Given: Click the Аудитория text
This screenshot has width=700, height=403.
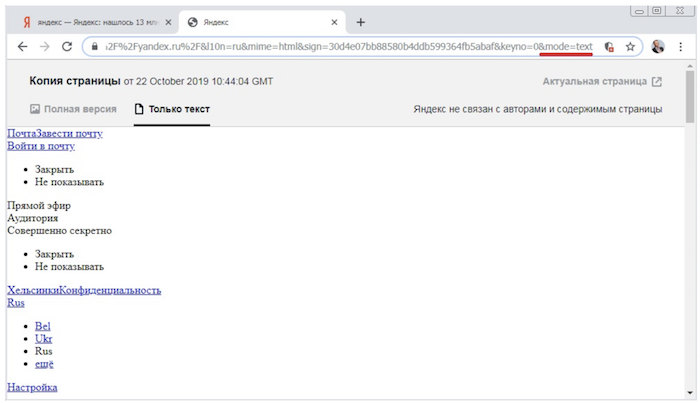Looking at the screenshot, I should pyautogui.click(x=33, y=218).
